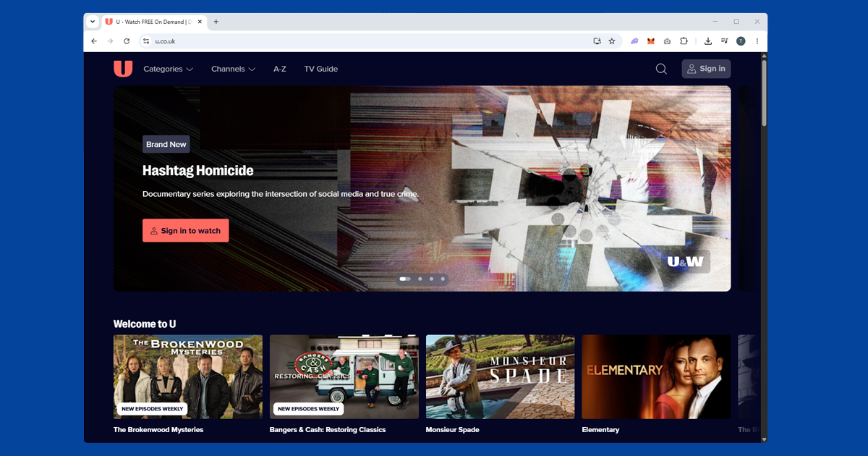868x456 pixels.
Task: Reload the page with the refresh icon
Action: tap(127, 41)
